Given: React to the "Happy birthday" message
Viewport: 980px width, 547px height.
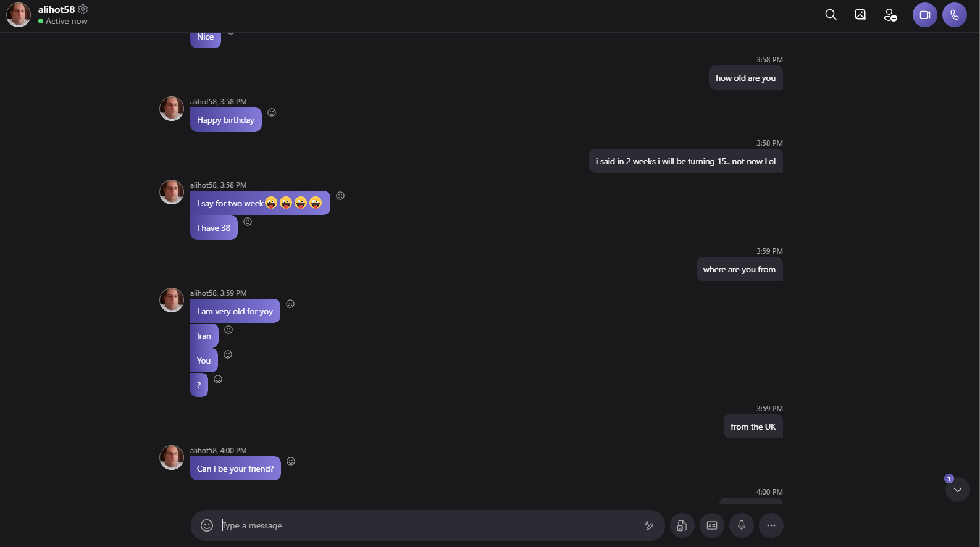Looking at the screenshot, I should click(x=272, y=112).
